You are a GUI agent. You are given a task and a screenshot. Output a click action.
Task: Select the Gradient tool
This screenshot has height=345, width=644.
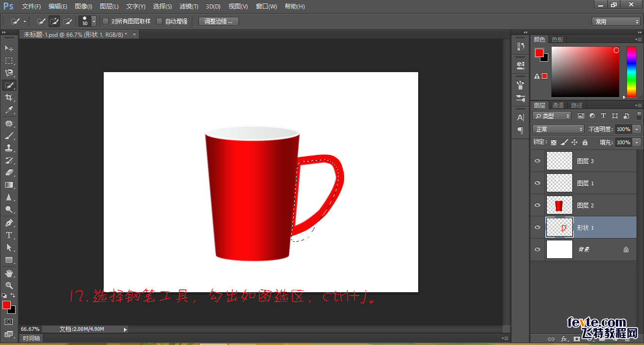pos(9,185)
